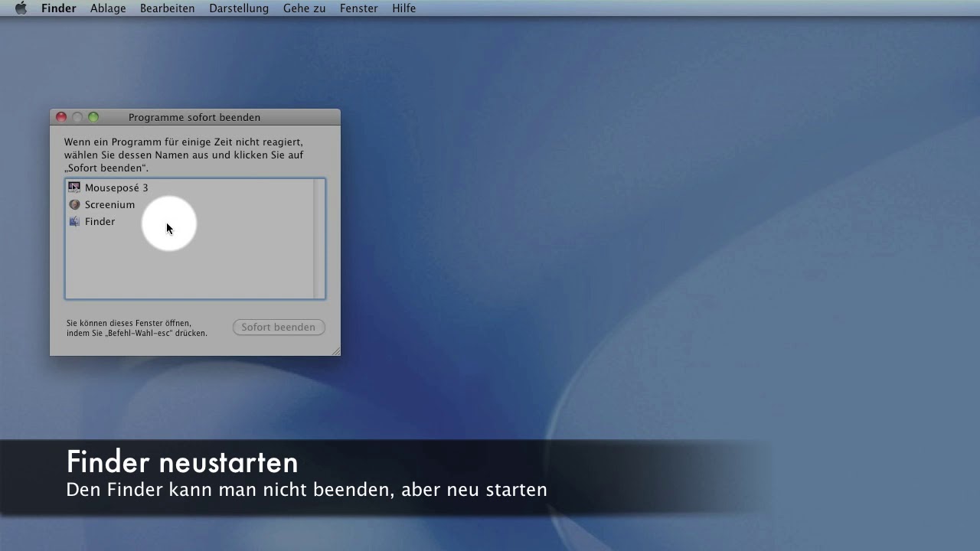Select Finder in the program list
The width and height of the screenshot is (980, 551).
190,221
